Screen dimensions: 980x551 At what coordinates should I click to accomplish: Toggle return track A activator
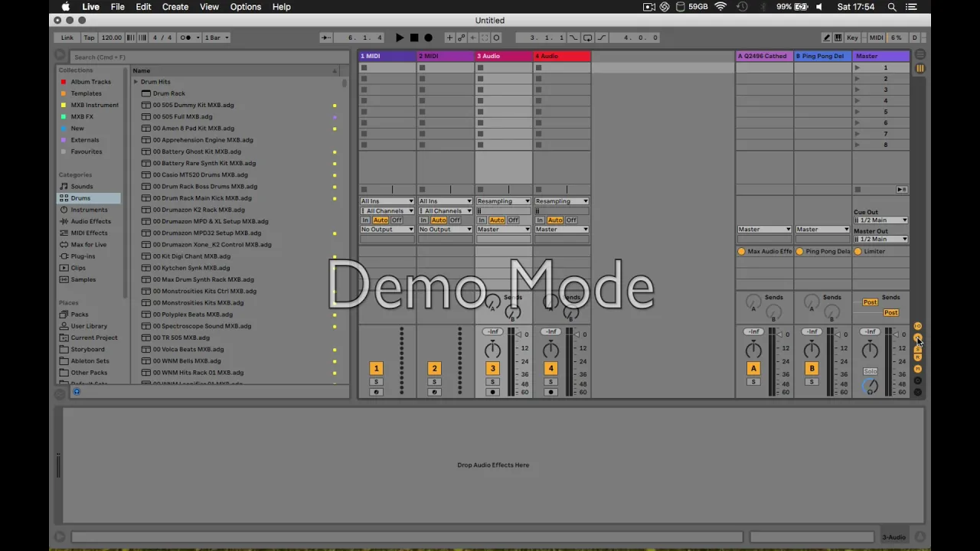click(x=753, y=368)
